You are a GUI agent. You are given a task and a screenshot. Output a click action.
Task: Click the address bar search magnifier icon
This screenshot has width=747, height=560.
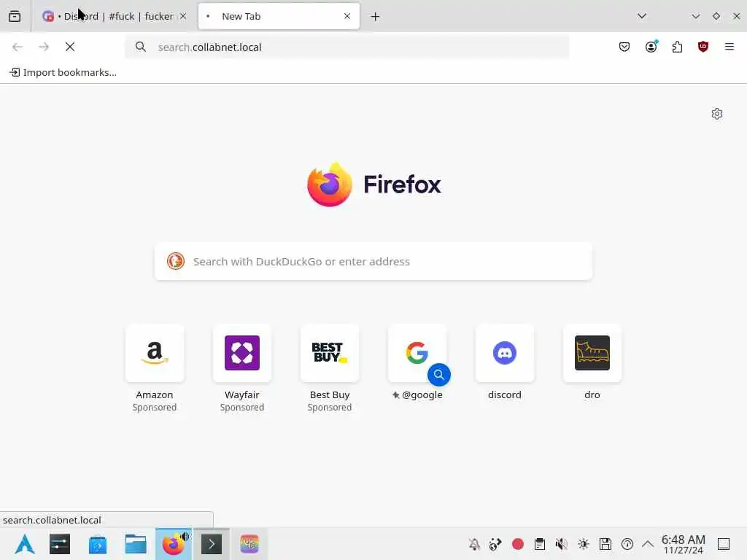(141, 47)
